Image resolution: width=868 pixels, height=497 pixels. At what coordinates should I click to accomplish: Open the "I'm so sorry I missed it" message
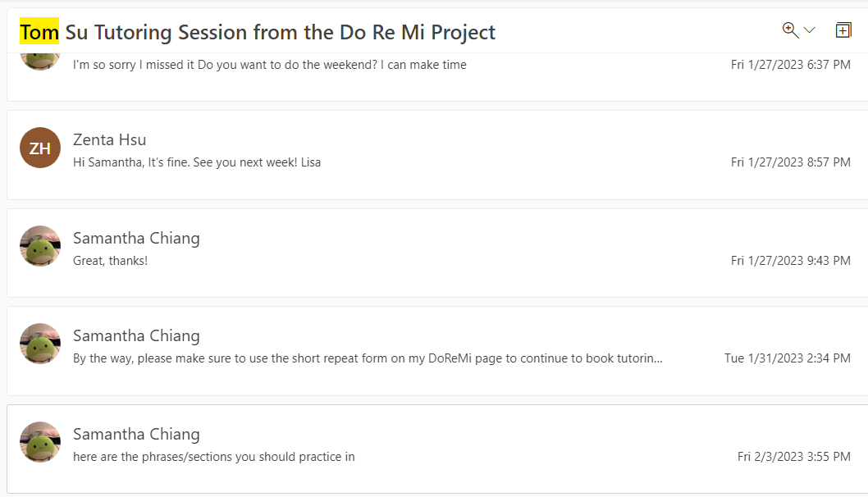coord(269,65)
